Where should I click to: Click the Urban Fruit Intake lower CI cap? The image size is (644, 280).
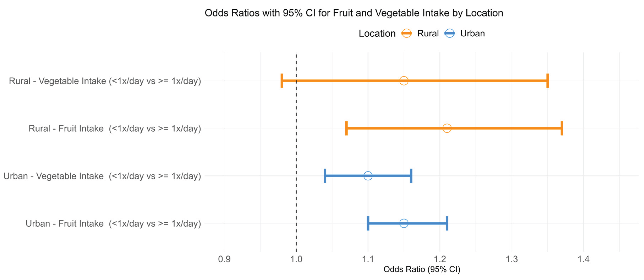click(368, 223)
